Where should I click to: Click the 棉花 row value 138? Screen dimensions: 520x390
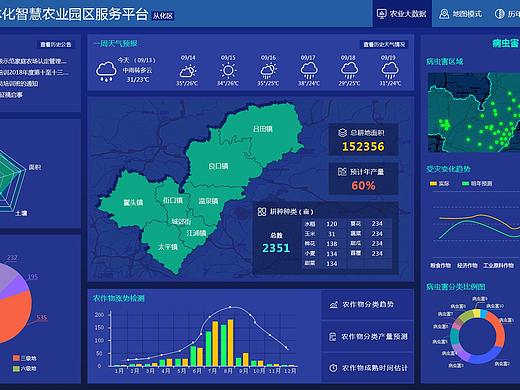tap(332, 244)
